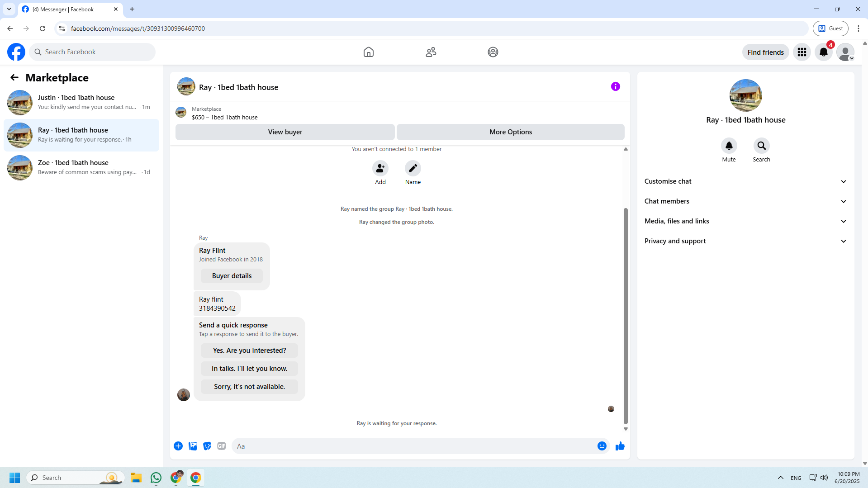Open the notifications bell icon
Image resolution: width=868 pixels, height=488 pixels.
point(824,52)
